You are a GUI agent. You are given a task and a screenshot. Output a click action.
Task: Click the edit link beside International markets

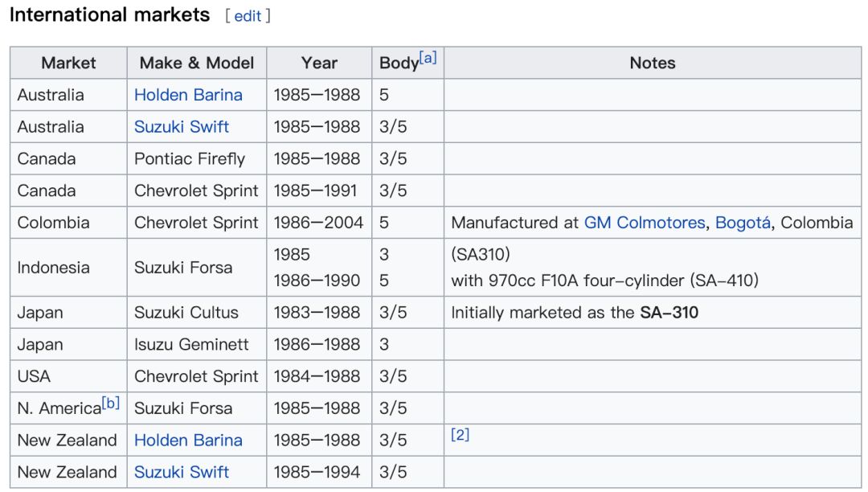[248, 16]
